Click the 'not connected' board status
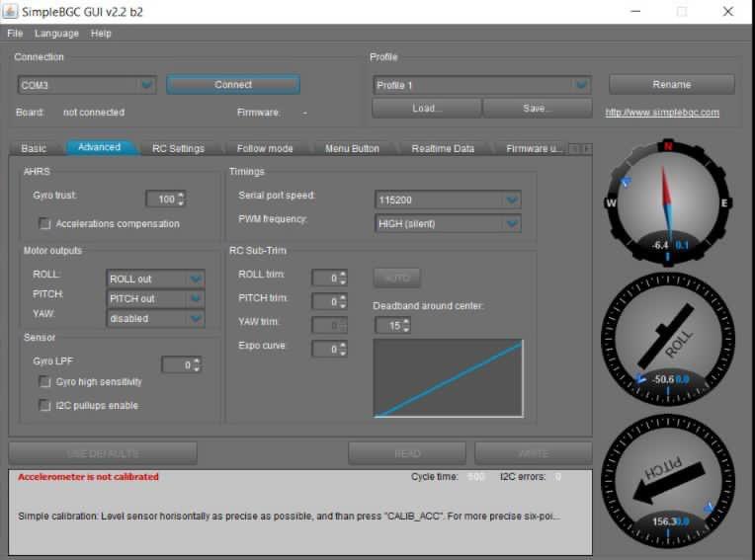 click(x=94, y=112)
